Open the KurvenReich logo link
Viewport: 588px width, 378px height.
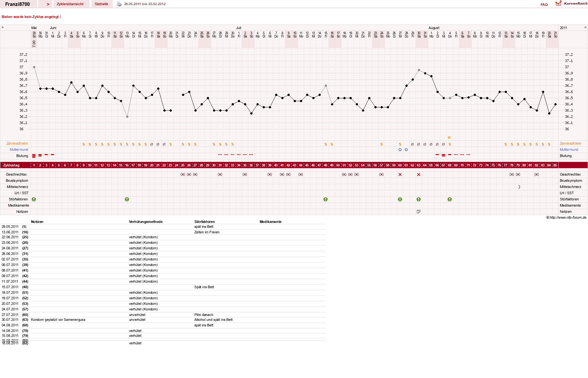tap(571, 4)
